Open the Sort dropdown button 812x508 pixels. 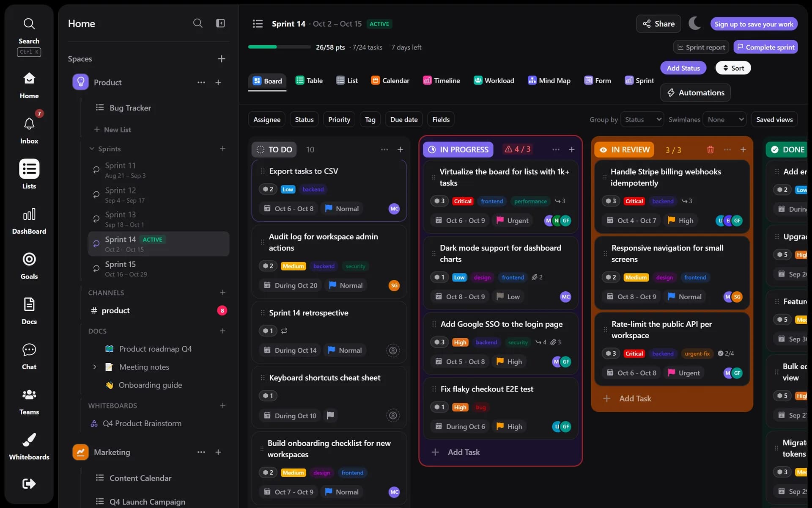733,68
